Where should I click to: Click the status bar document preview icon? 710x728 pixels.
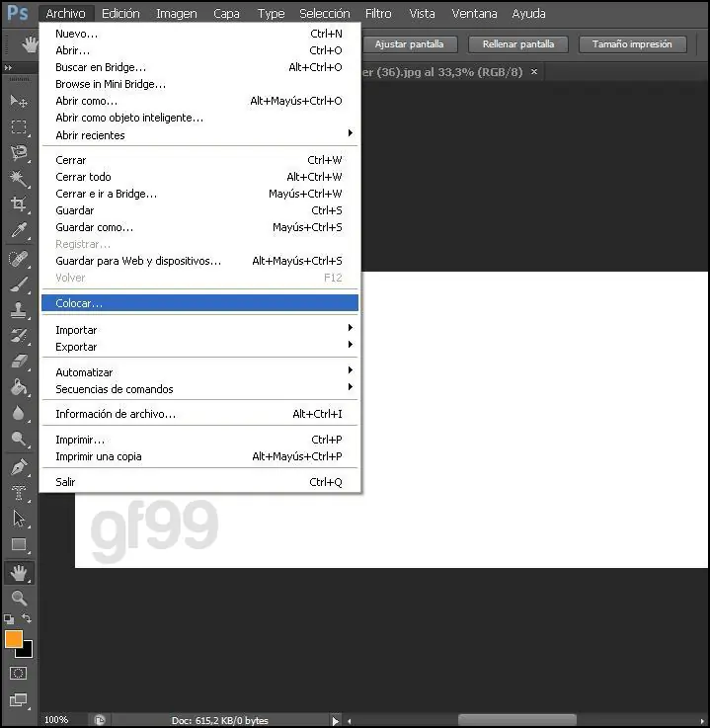click(100, 720)
